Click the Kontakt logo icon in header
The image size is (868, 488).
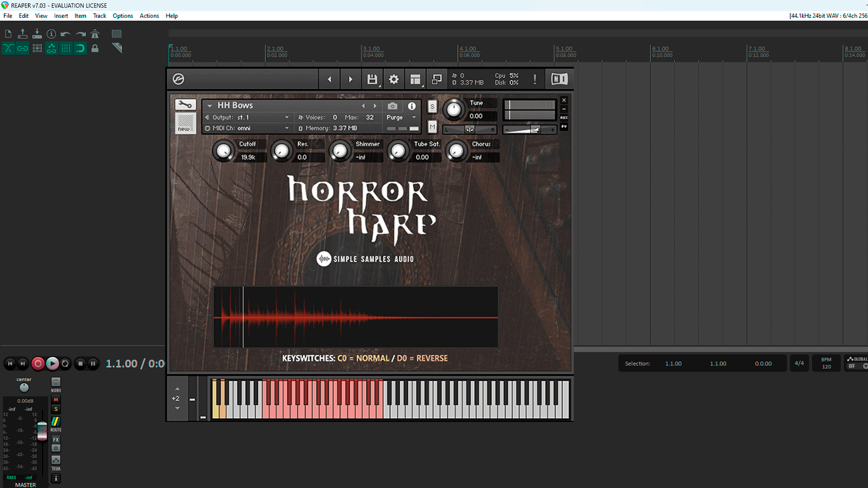[x=179, y=79]
